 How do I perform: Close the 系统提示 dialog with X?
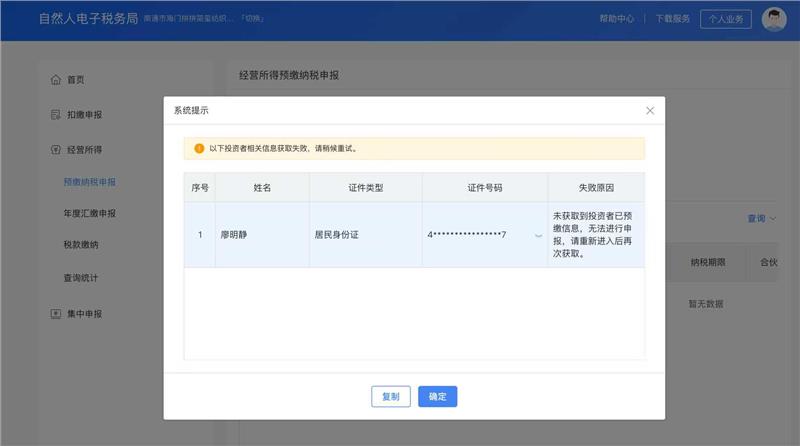coord(650,110)
